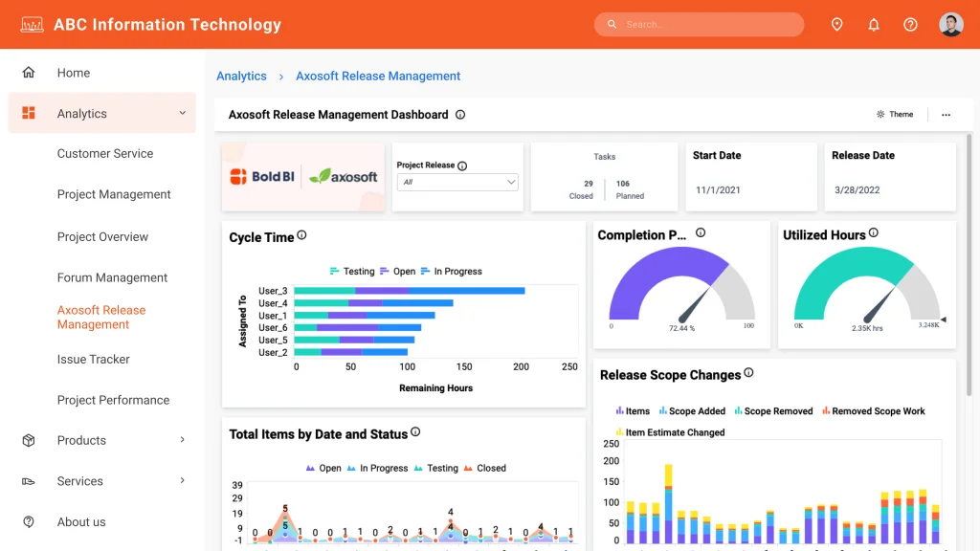Viewport: 980px width, 551px height.
Task: Click the help question mark icon
Action: click(911, 24)
